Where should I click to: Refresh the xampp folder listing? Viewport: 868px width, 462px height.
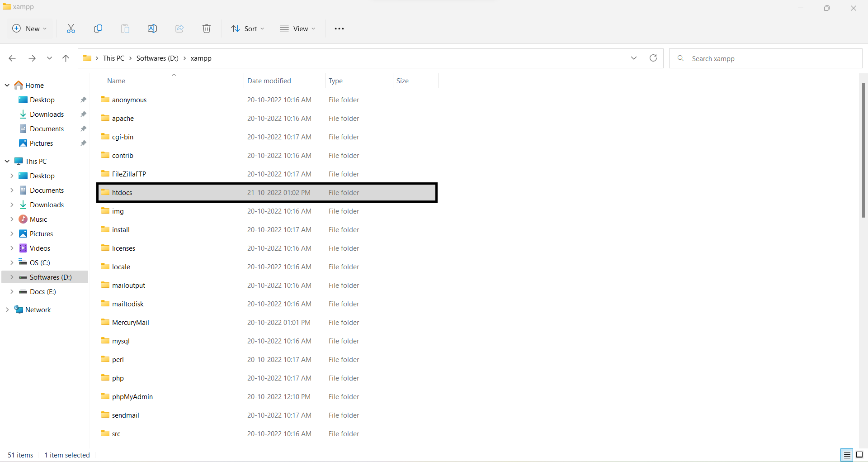(x=653, y=58)
